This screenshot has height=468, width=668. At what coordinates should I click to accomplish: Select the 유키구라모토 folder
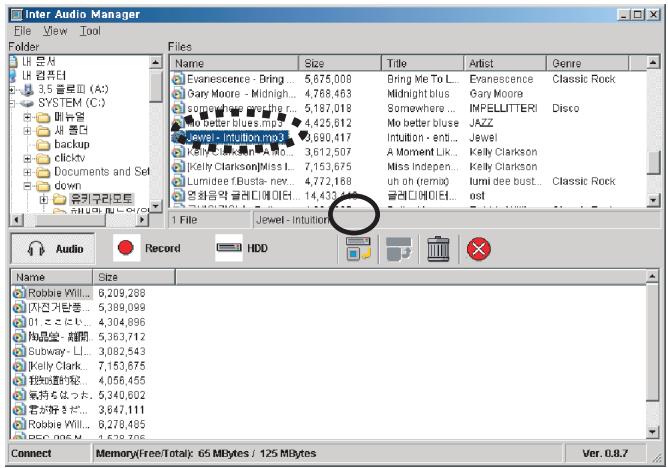tap(101, 199)
